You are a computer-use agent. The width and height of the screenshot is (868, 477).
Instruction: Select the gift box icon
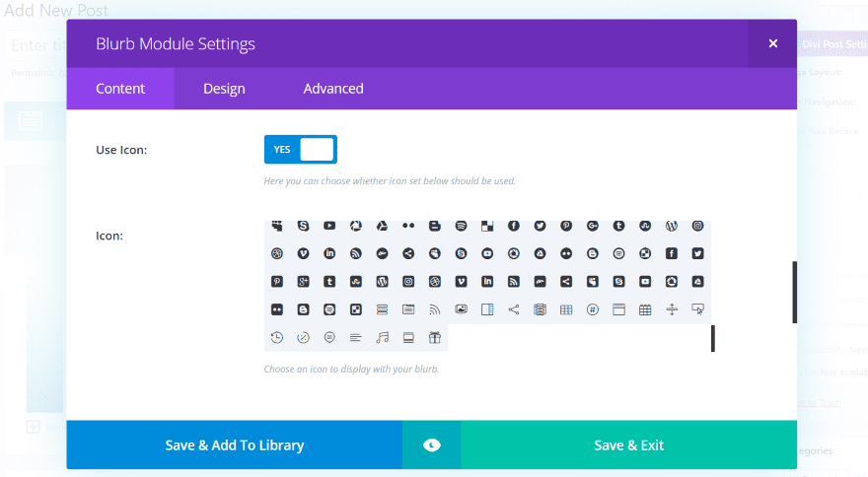(x=435, y=338)
